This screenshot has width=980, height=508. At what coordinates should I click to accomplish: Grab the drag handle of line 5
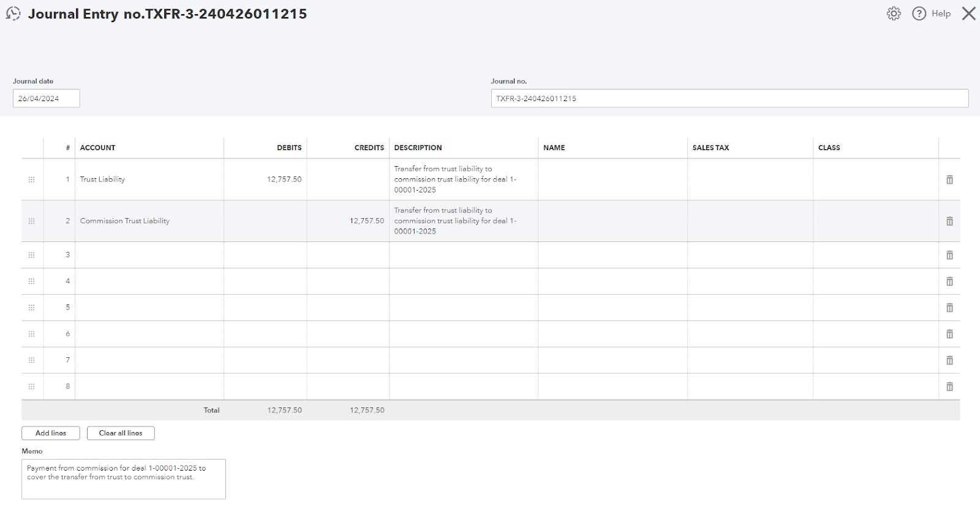[x=31, y=308]
